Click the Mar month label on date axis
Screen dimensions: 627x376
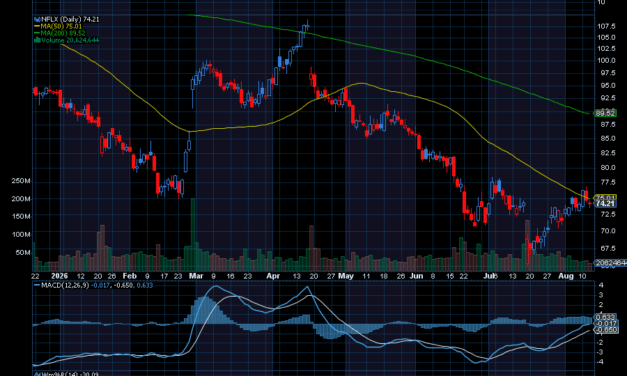pyautogui.click(x=196, y=276)
